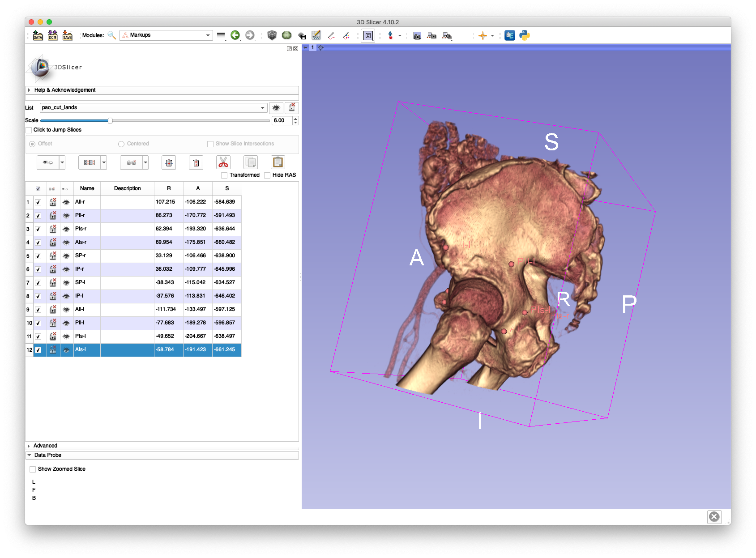Open the Models module paint icon
This screenshot has width=756, height=558.
[x=346, y=35]
